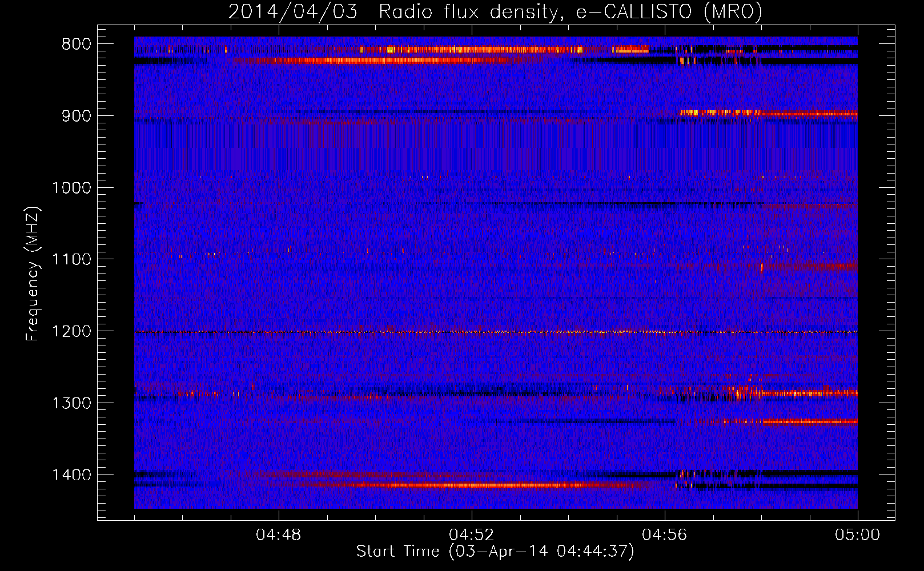Click the 04:52 time tick label
Image resolution: width=924 pixels, height=571 pixels.
(472, 535)
